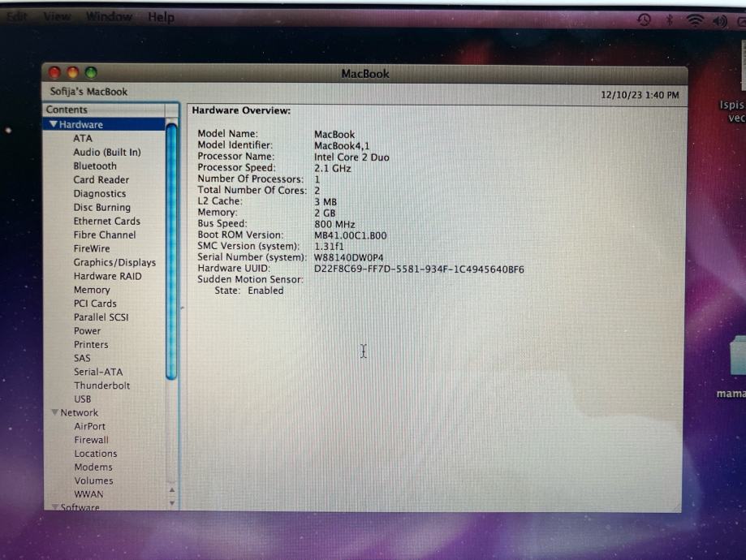Select Audio (Built In) entry
Screen dimensions: 746x560
[107, 153]
